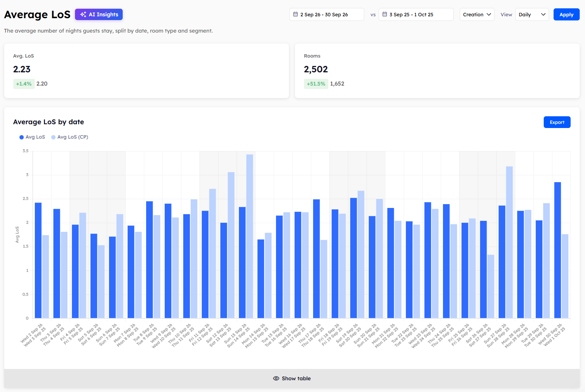Export the Average LoS chart
This screenshot has width=585, height=392.
[x=557, y=122]
